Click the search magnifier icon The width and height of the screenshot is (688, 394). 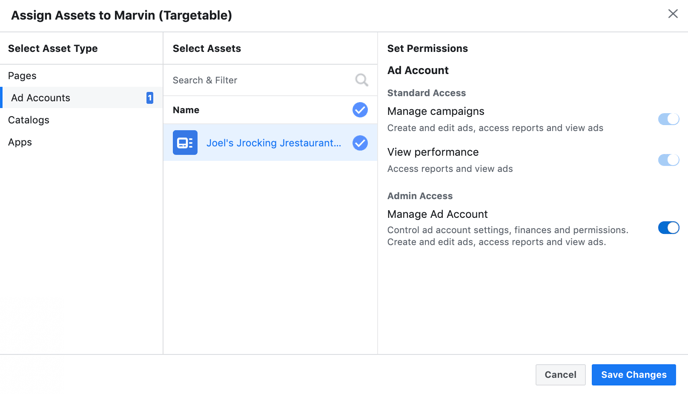[x=361, y=80]
